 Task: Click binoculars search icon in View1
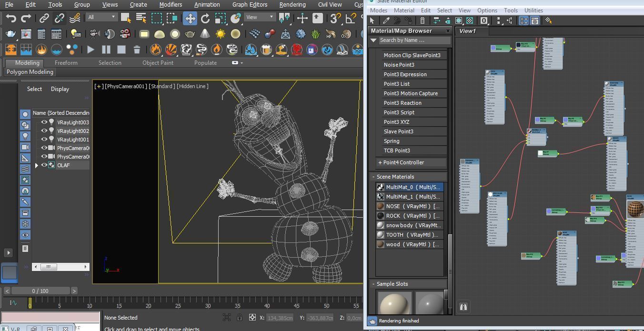pyautogui.click(x=463, y=307)
